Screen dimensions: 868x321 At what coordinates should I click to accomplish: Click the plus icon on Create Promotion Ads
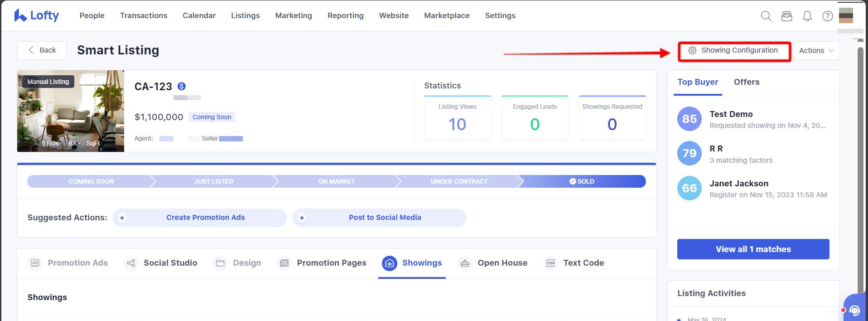coord(122,218)
